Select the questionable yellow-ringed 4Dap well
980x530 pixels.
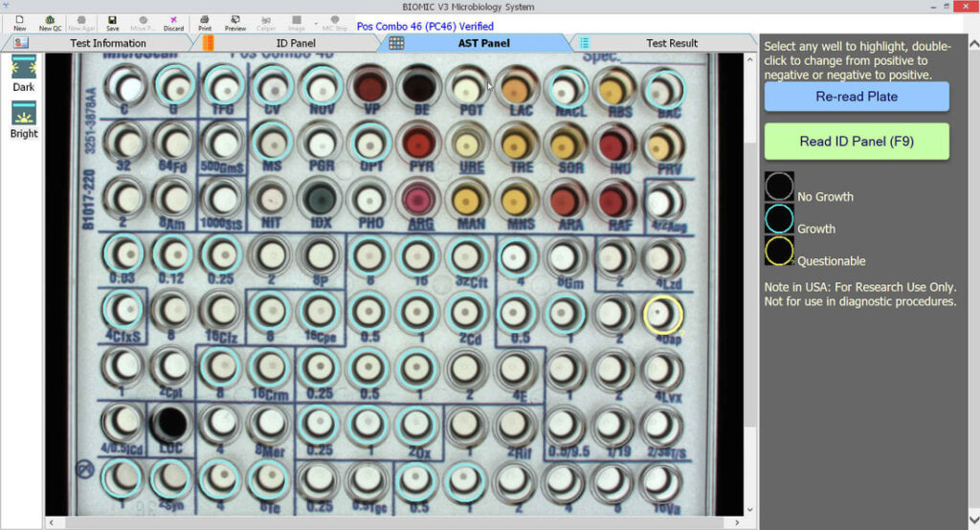[x=662, y=314]
